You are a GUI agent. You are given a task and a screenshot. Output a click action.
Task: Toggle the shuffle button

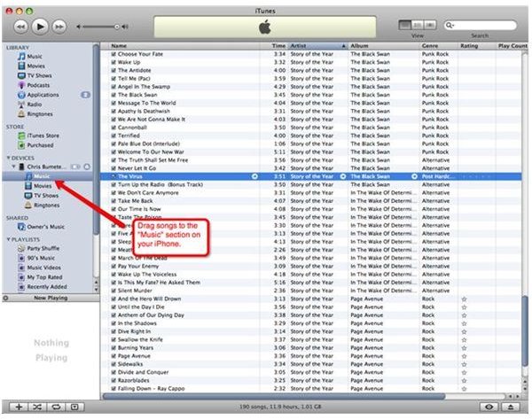37,407
